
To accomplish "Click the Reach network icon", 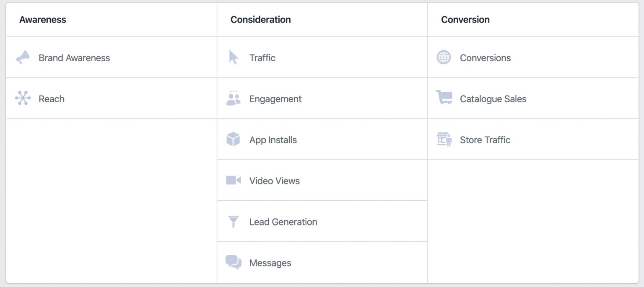I will [23, 98].
